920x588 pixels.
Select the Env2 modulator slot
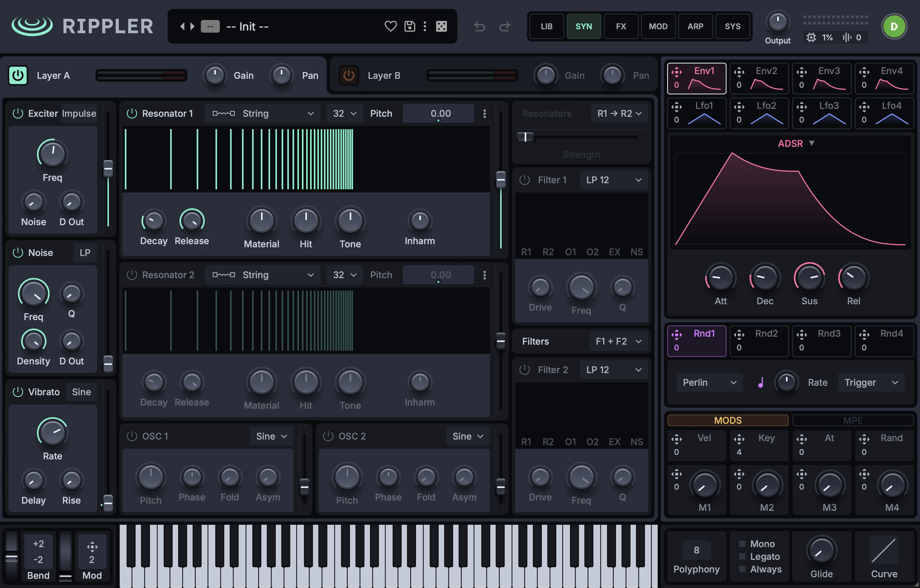[759, 78]
